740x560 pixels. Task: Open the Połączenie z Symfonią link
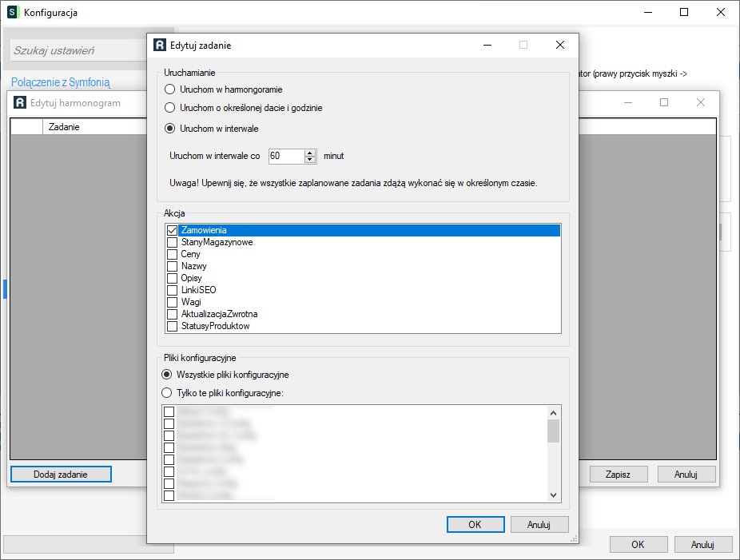(x=61, y=82)
